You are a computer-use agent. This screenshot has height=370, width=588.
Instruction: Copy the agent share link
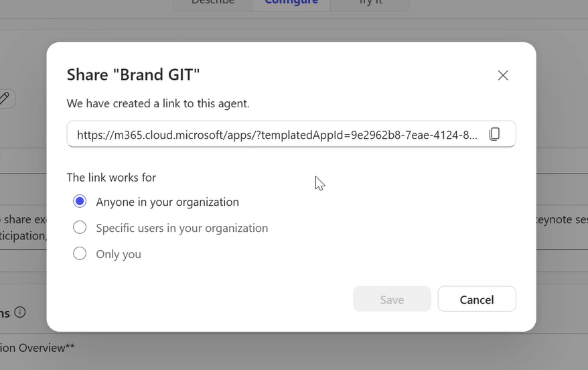click(494, 134)
